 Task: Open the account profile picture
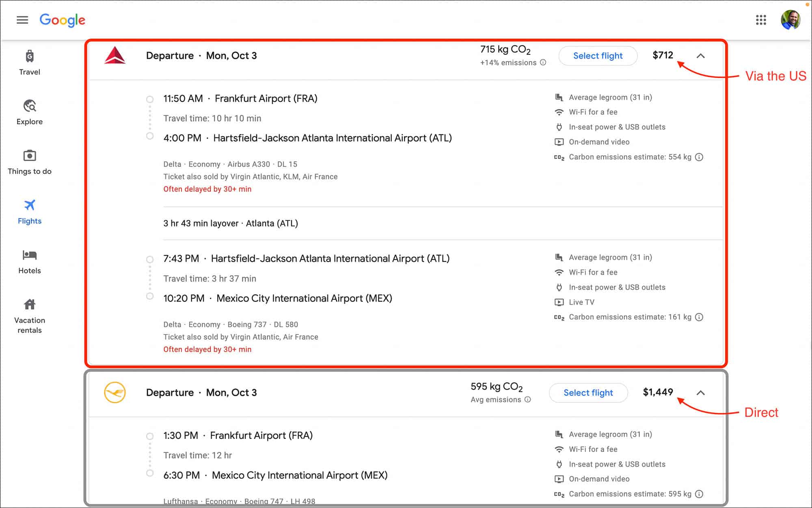790,20
